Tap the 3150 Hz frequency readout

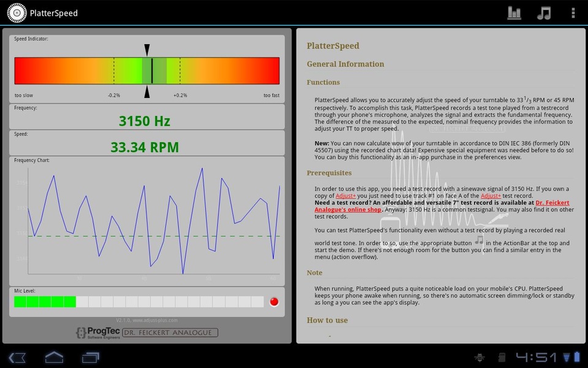pos(145,121)
